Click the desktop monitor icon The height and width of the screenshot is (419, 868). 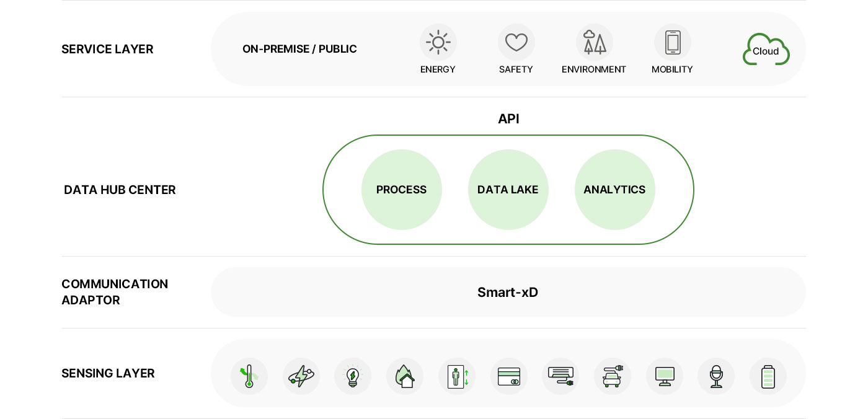coord(665,376)
